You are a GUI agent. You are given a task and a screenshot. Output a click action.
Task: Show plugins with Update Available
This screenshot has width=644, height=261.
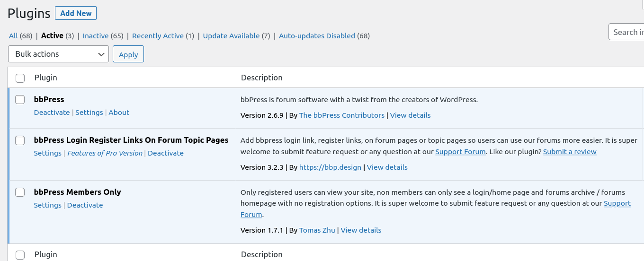[x=231, y=36]
